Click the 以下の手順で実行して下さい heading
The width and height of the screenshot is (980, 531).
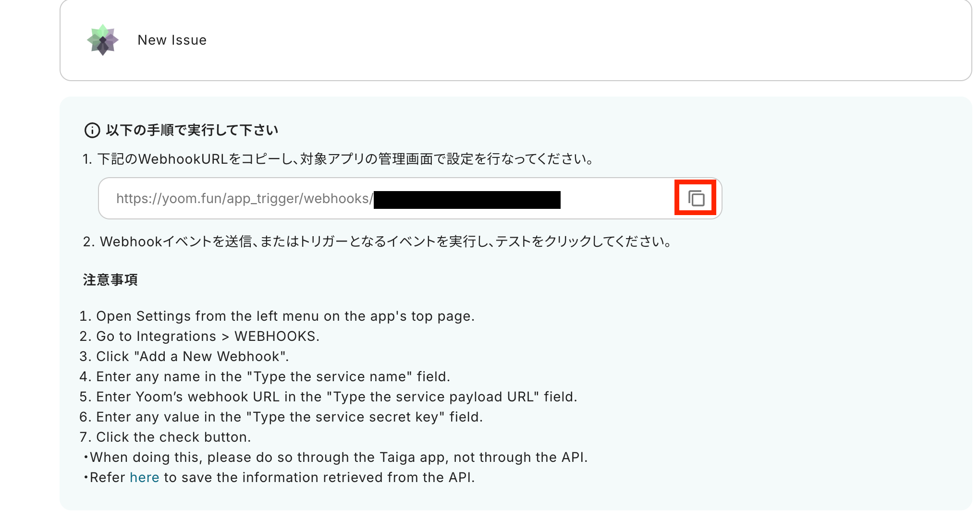tap(192, 130)
